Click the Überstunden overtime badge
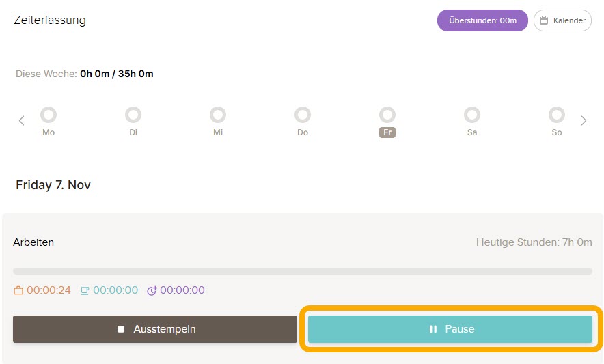Viewport: 604px width, 364px height. tap(482, 20)
